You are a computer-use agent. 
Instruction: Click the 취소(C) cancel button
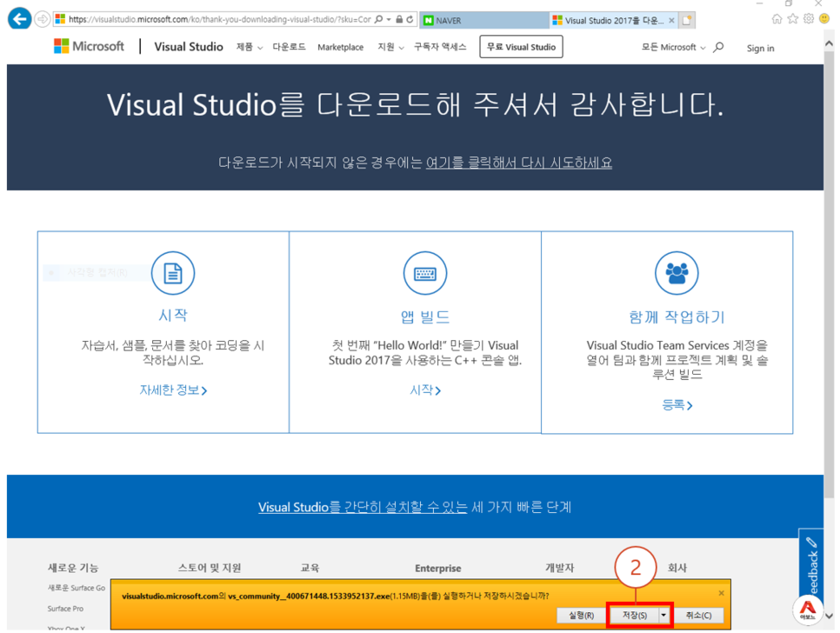(x=698, y=616)
